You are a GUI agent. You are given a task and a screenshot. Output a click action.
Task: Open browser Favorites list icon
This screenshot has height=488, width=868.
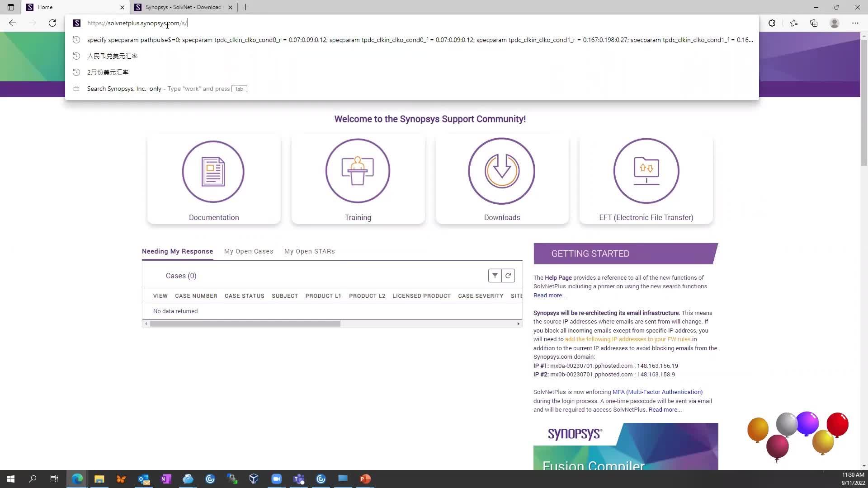coord(793,23)
